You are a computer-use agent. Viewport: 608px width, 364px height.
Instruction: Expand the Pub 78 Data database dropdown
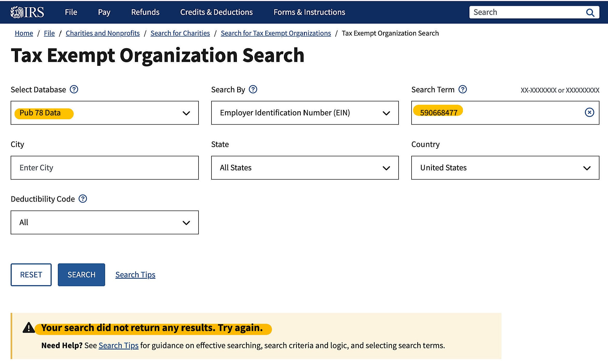pyautogui.click(x=105, y=113)
